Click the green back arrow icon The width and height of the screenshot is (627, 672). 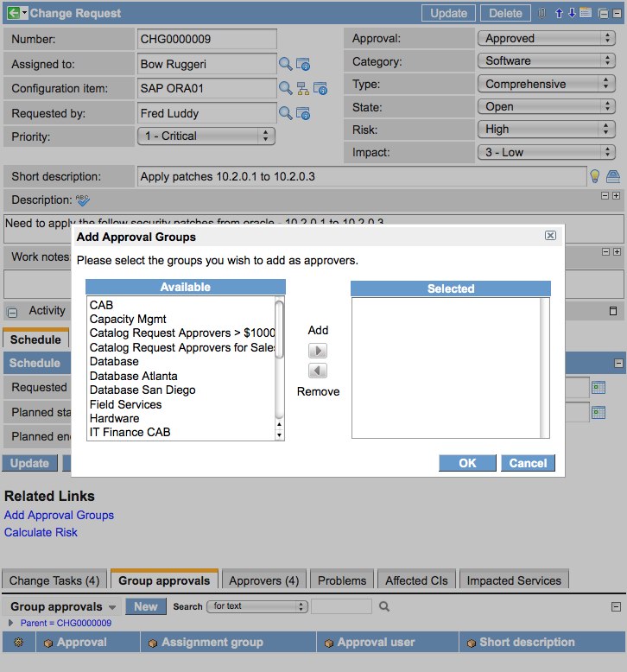point(13,13)
